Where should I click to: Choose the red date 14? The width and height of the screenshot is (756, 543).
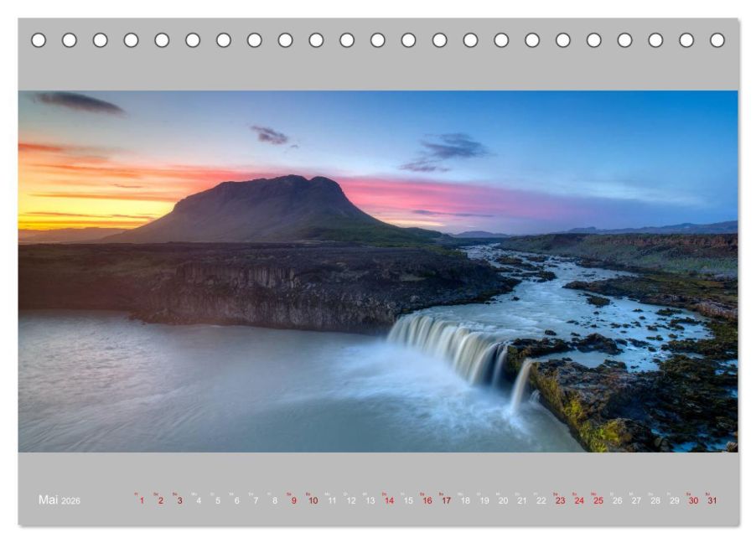click(389, 500)
